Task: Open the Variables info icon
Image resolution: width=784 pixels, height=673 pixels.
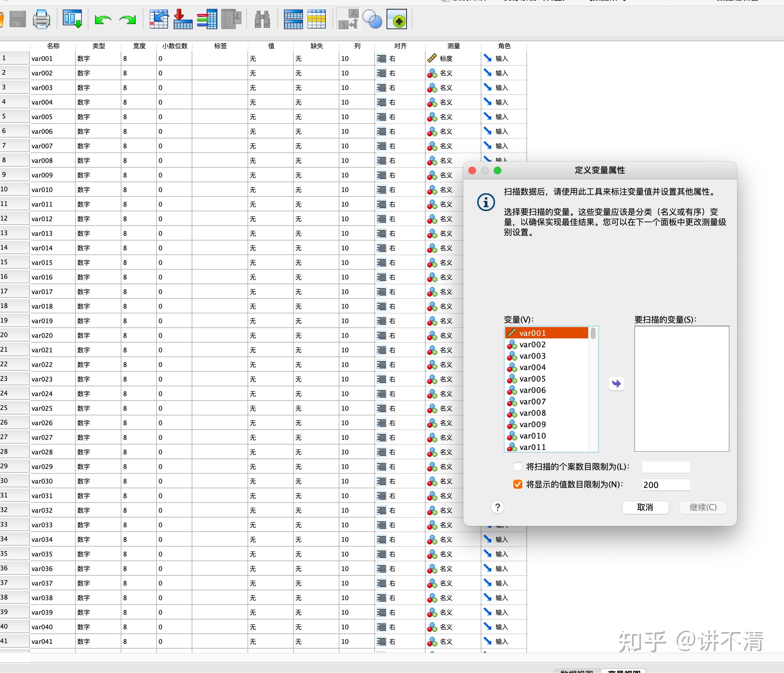Action: [207, 19]
